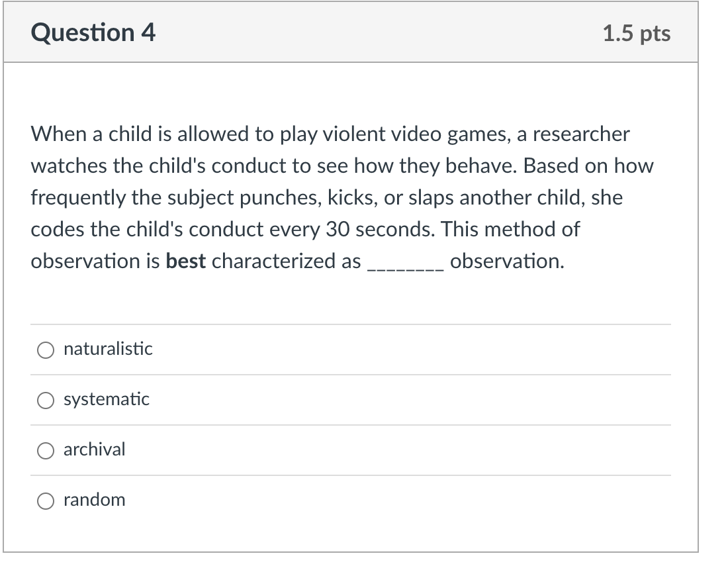
Task: Select the random radio button
Action: (x=45, y=500)
